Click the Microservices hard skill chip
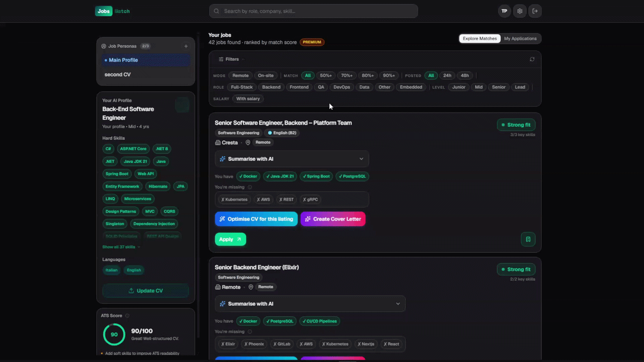The width and height of the screenshot is (644, 362). click(x=138, y=199)
